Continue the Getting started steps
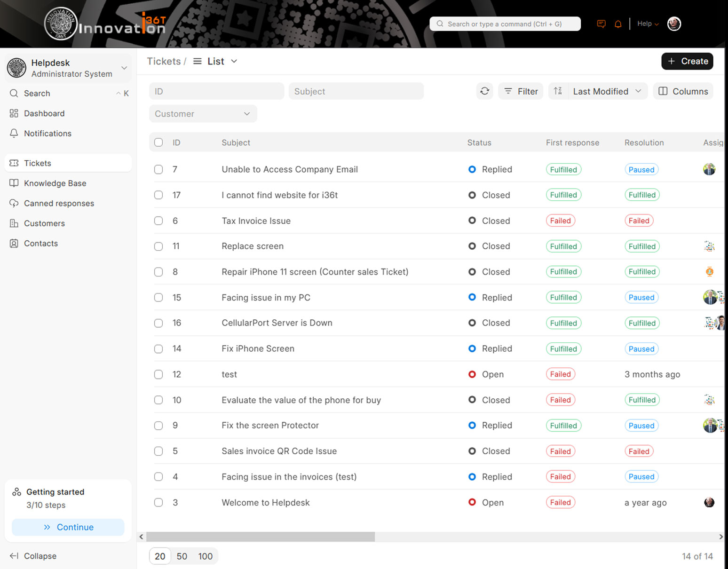Image resolution: width=728 pixels, height=569 pixels. [68, 527]
